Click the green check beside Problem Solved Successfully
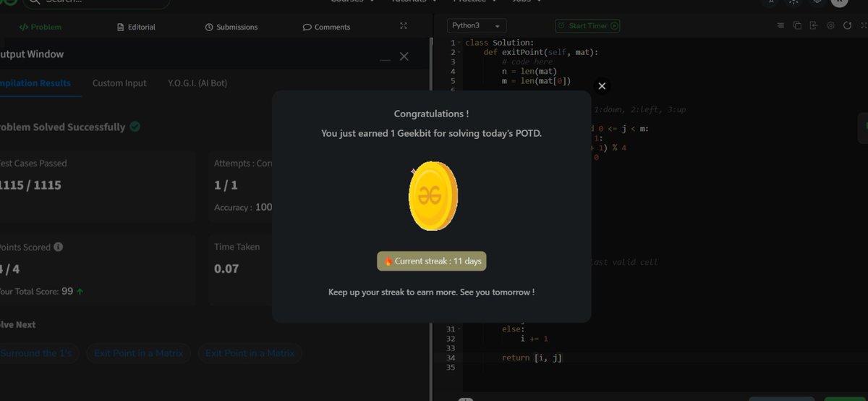The height and width of the screenshot is (401, 868). pos(135,126)
